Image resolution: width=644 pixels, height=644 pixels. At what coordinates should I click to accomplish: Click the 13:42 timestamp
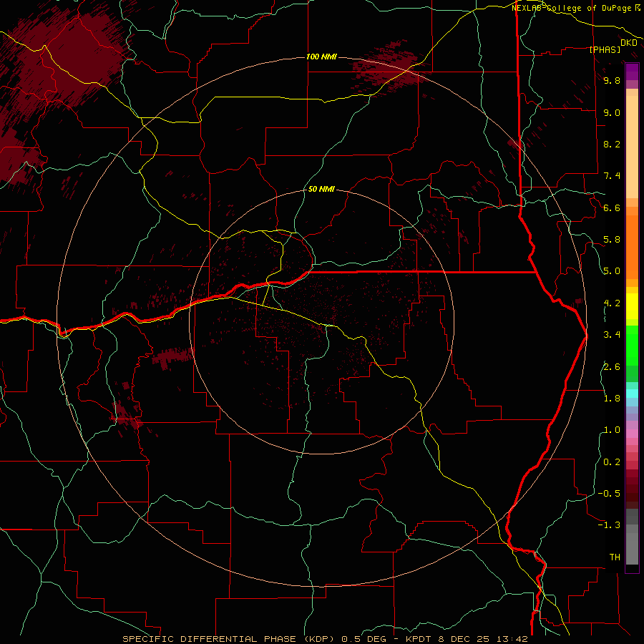[512, 639]
